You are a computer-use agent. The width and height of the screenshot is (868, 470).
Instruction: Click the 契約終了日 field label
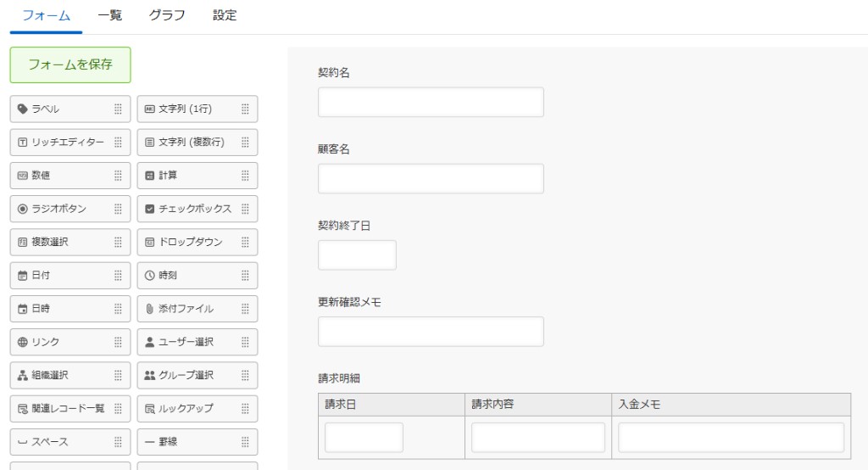click(344, 226)
